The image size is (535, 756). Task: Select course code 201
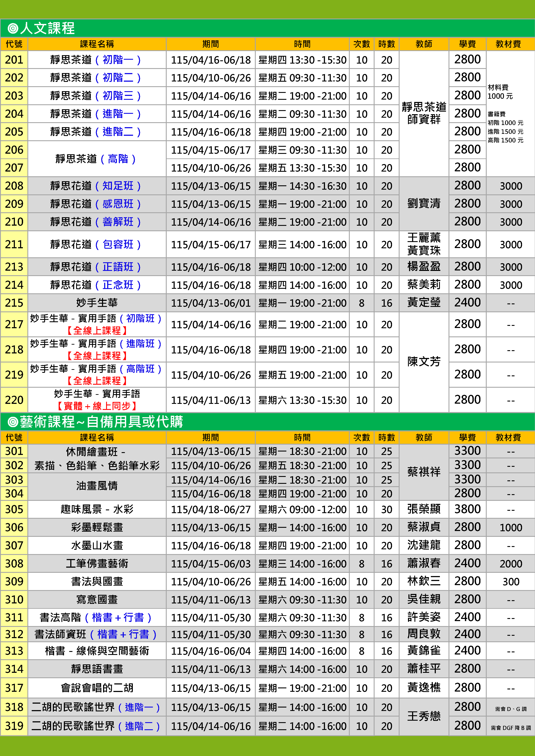pyautogui.click(x=14, y=60)
